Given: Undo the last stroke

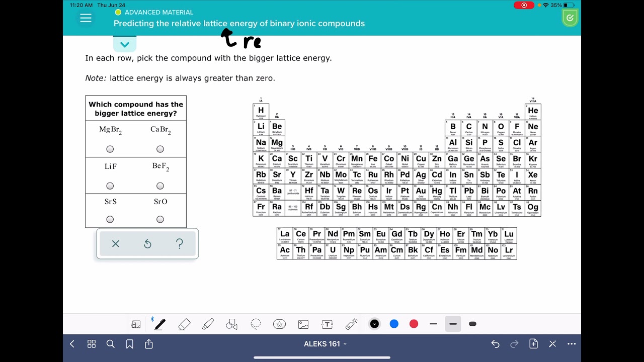Looking at the screenshot, I should click(x=495, y=344).
